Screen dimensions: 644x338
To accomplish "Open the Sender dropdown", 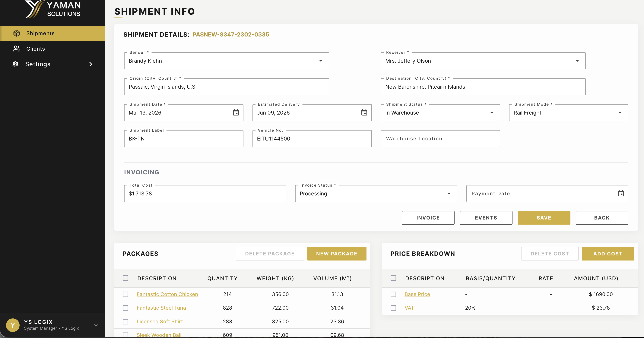I will (x=227, y=61).
